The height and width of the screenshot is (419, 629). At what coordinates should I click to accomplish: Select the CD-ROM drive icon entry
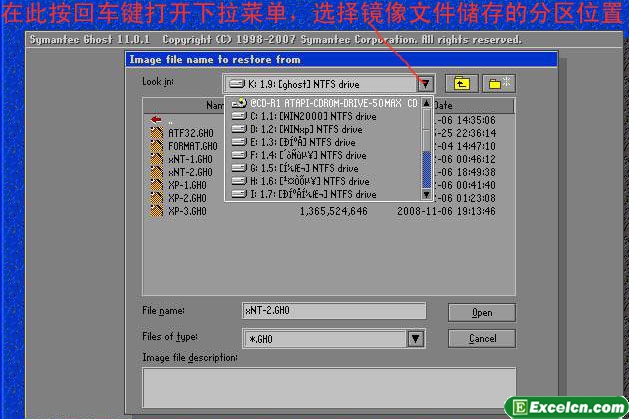pos(239,103)
